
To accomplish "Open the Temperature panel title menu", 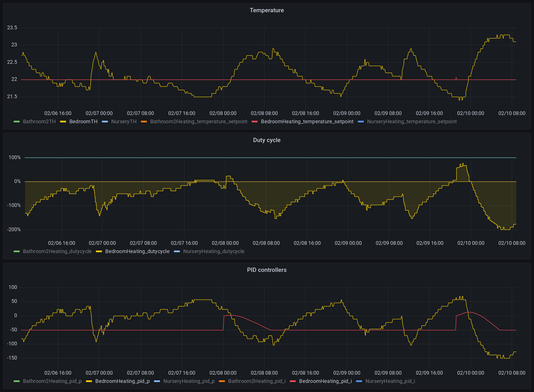I will [x=267, y=10].
